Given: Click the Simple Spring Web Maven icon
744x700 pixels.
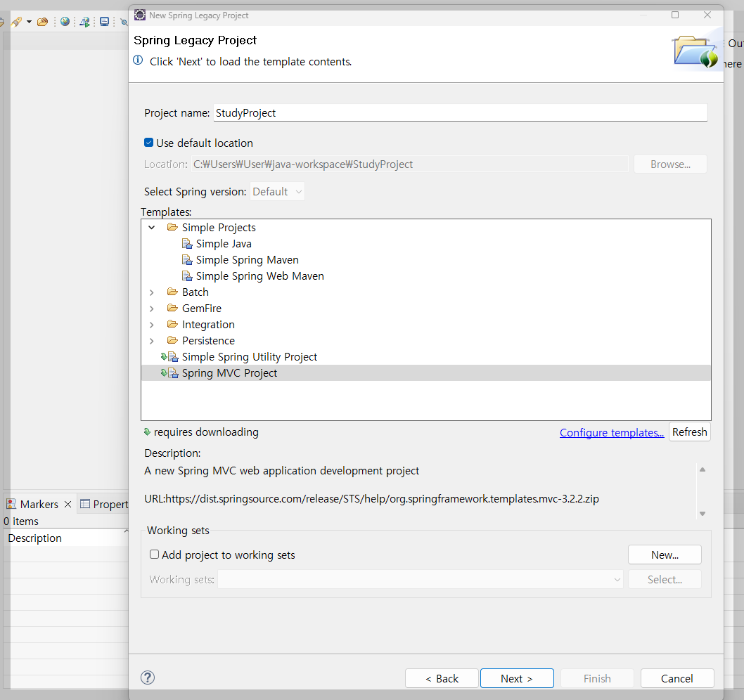Looking at the screenshot, I should [x=188, y=276].
